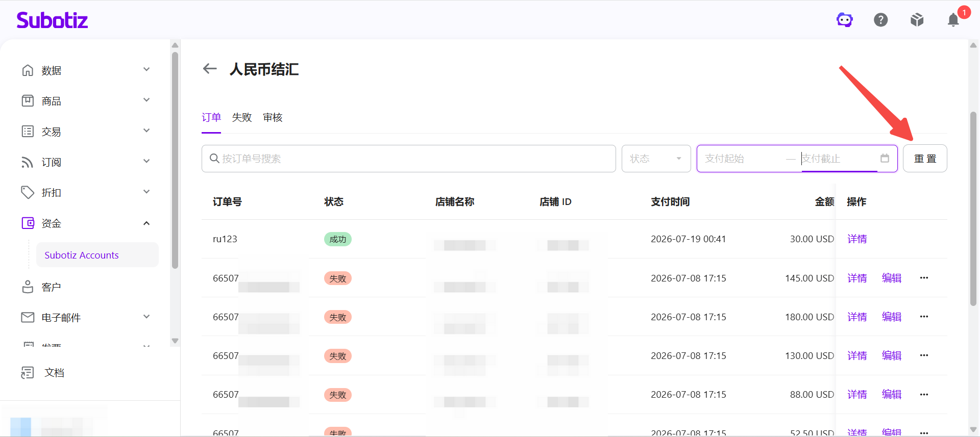
Task: Open 文档 in the sidebar
Action: (54, 373)
